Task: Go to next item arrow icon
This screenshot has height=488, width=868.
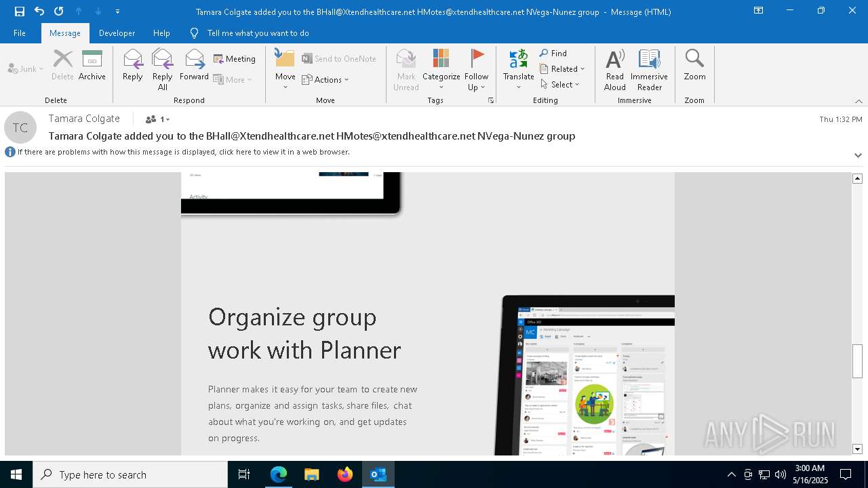Action: pyautogui.click(x=98, y=11)
